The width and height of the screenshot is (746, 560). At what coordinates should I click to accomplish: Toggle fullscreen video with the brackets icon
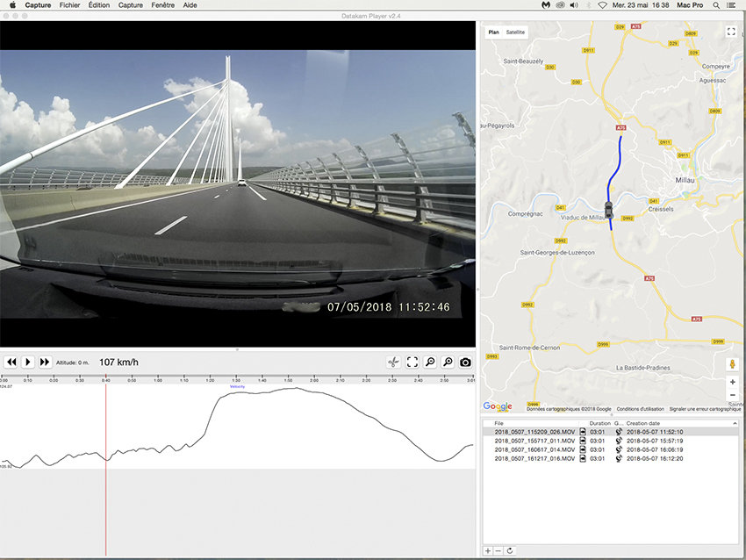point(412,363)
